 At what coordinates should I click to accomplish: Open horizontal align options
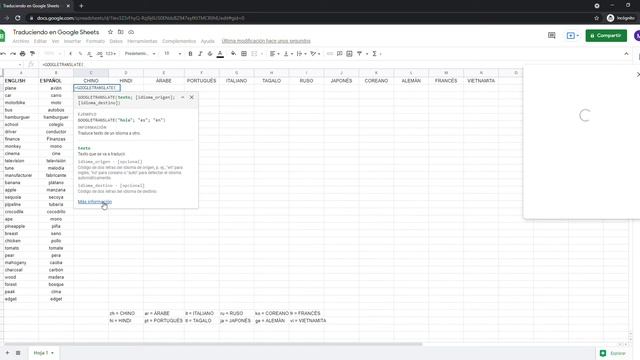pyautogui.click(x=274, y=54)
